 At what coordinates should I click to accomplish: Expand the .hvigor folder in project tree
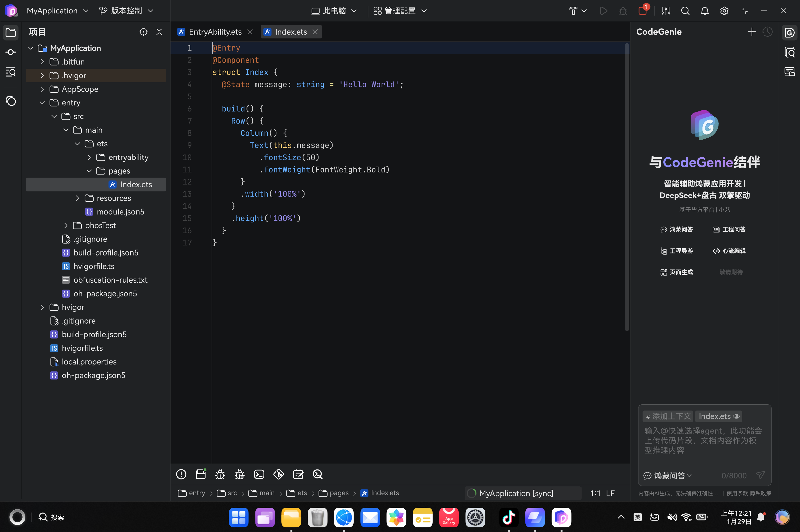tap(42, 75)
